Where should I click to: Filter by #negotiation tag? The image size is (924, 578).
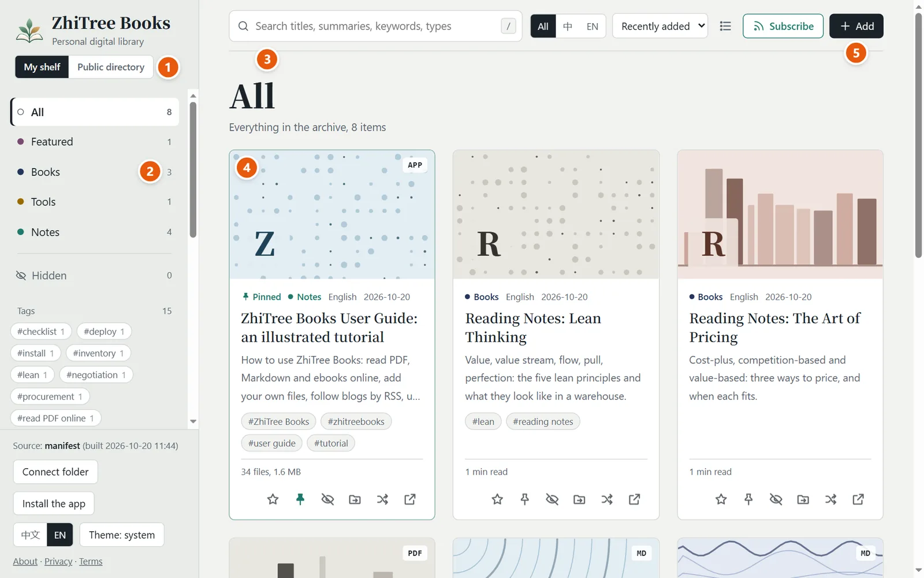click(x=96, y=375)
